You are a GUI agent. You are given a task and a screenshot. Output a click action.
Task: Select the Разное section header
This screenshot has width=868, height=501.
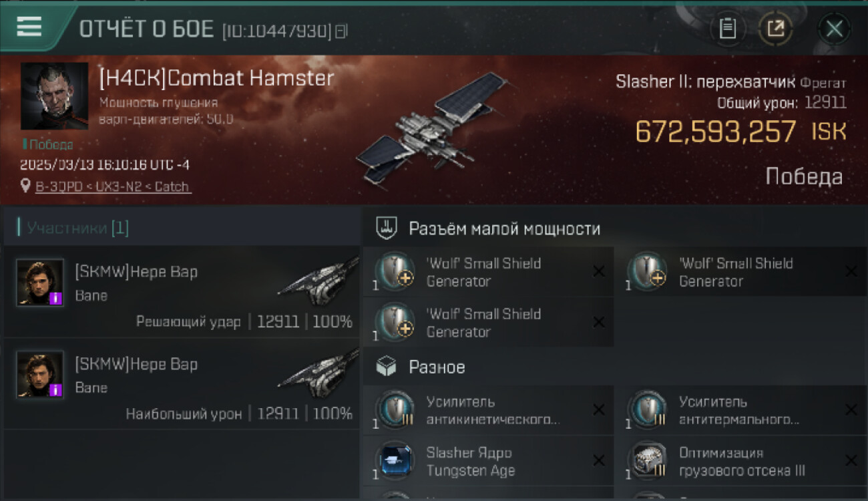tap(614, 367)
